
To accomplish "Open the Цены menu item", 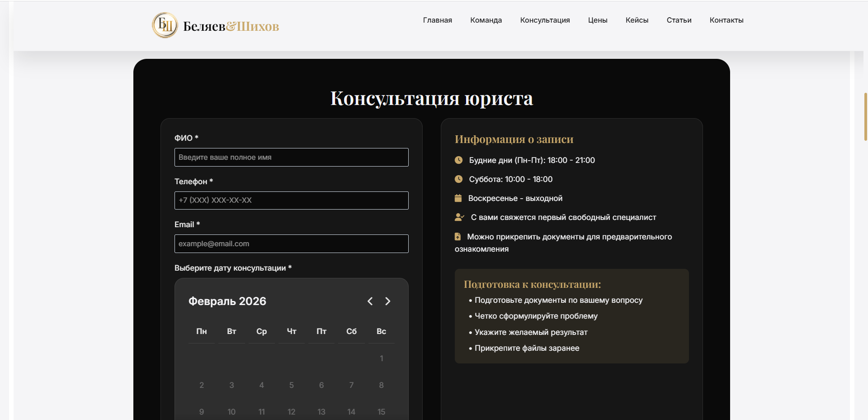I will click(x=598, y=20).
